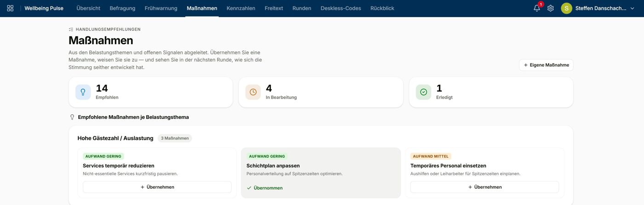The height and width of the screenshot is (205, 644).
Task: Click the user avatar with letter S
Action: 566,8
